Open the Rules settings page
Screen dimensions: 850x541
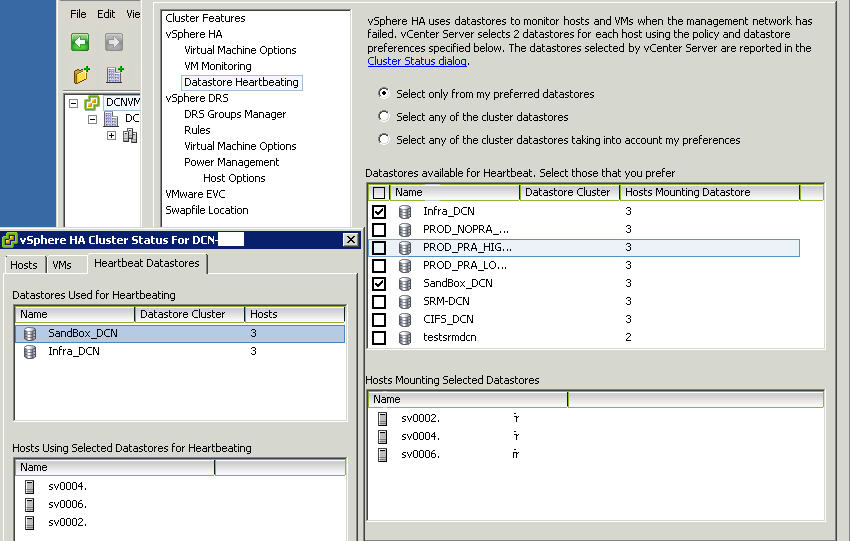[x=197, y=130]
